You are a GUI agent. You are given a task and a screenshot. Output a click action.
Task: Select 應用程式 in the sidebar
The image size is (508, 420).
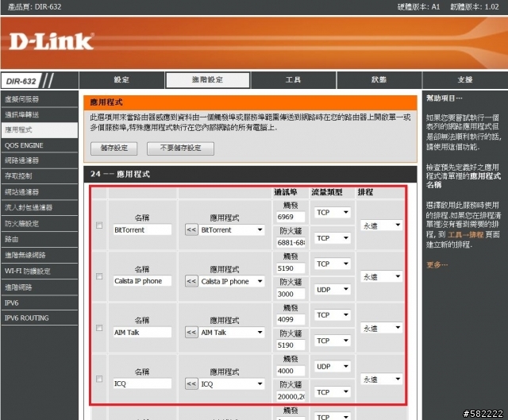tap(40, 130)
